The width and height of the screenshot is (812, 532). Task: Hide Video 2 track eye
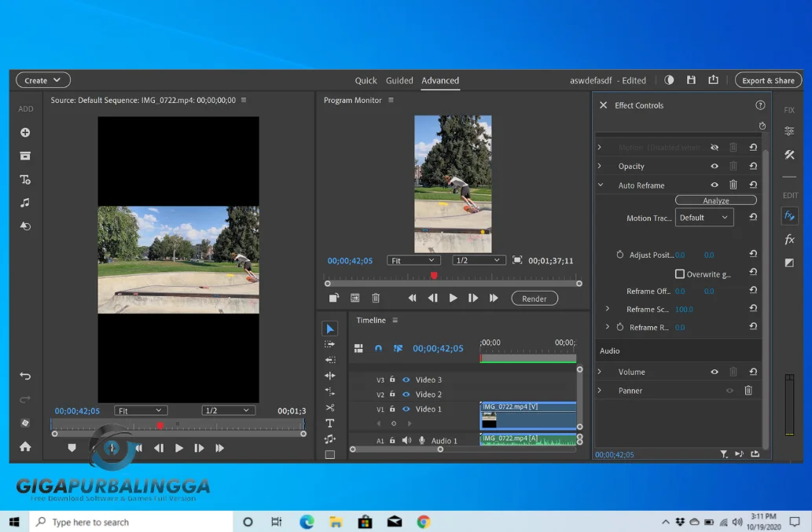[406, 394]
